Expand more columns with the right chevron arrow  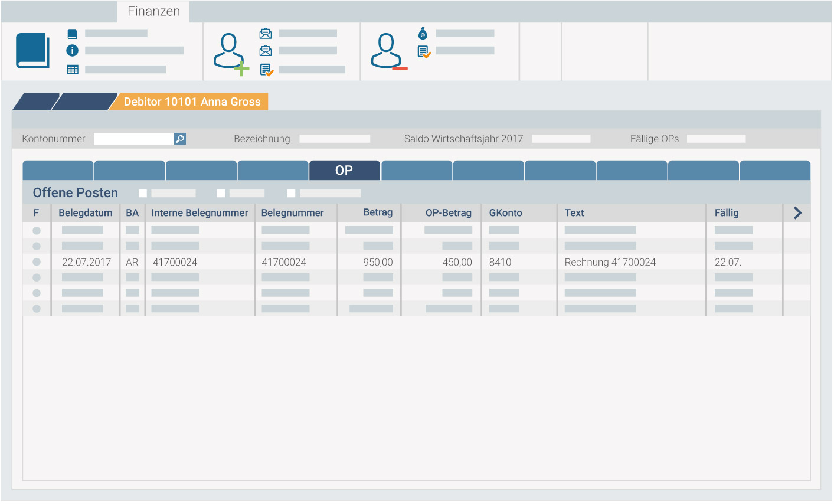(797, 213)
